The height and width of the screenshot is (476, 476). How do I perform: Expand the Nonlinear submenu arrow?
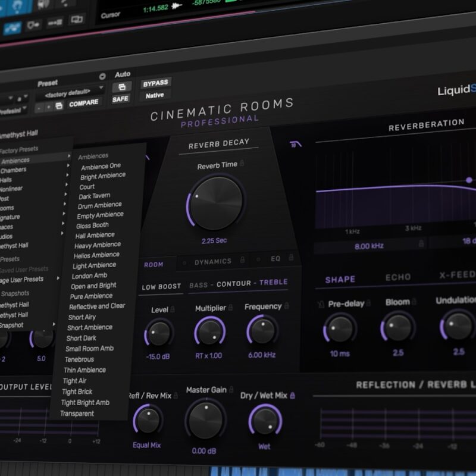click(x=66, y=184)
